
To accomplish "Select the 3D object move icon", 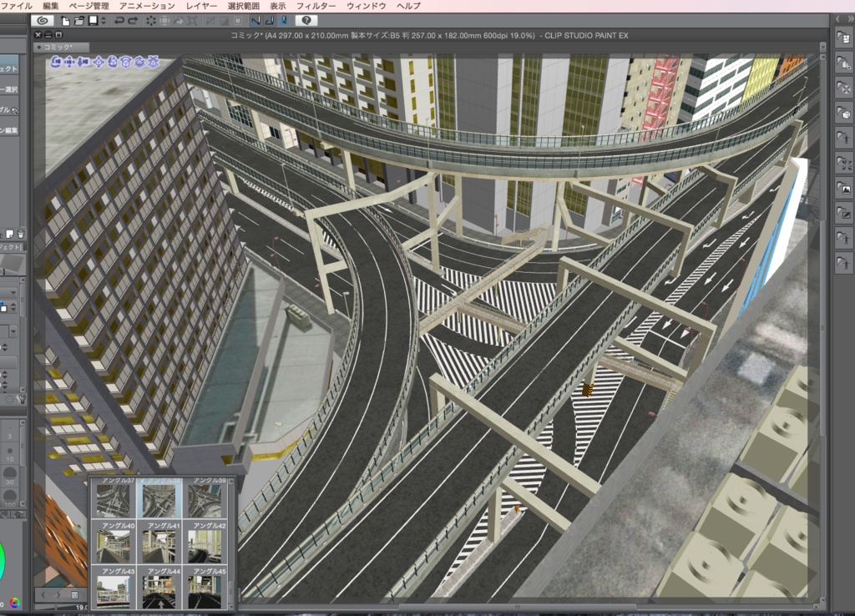I will pos(99,62).
